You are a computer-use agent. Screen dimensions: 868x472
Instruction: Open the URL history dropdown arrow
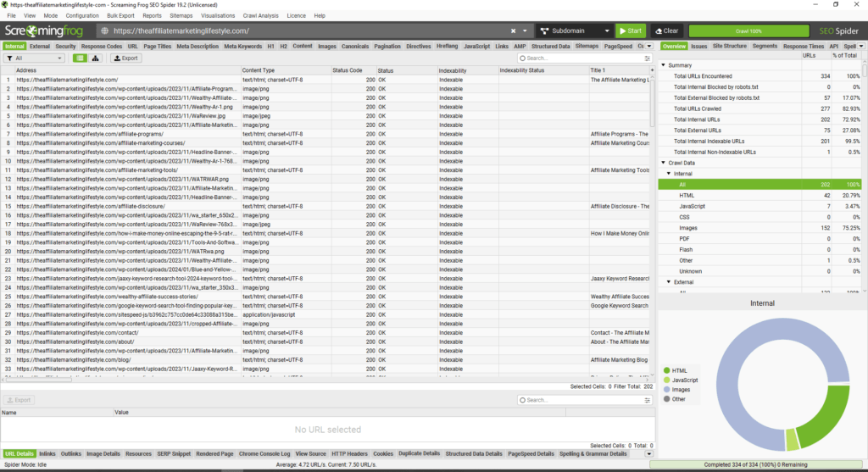(x=525, y=31)
